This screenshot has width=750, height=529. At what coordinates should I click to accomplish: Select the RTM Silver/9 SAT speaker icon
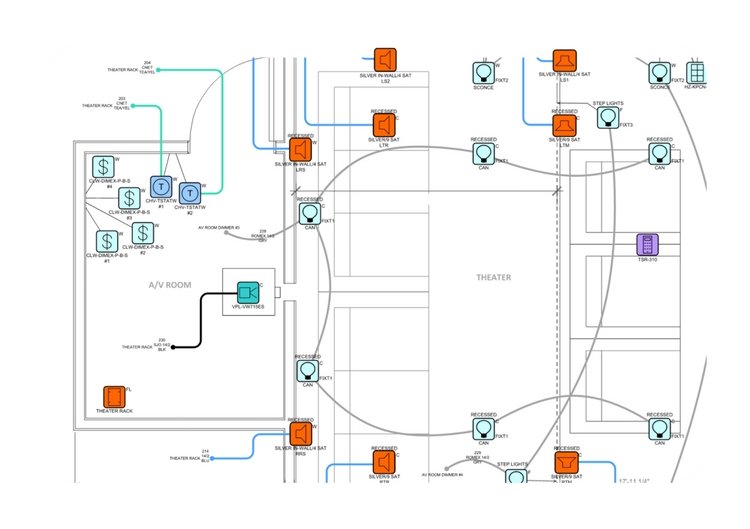coord(566,463)
